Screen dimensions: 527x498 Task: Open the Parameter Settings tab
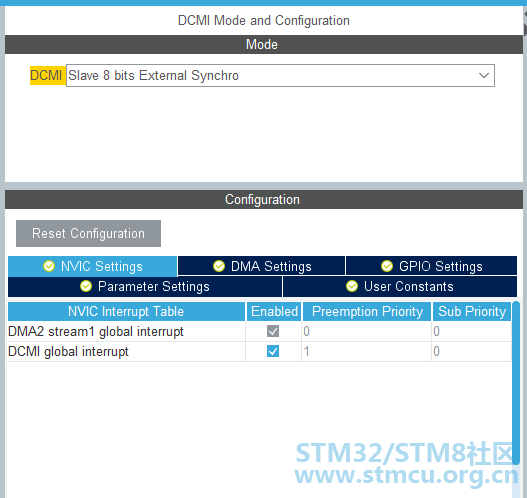click(145, 287)
